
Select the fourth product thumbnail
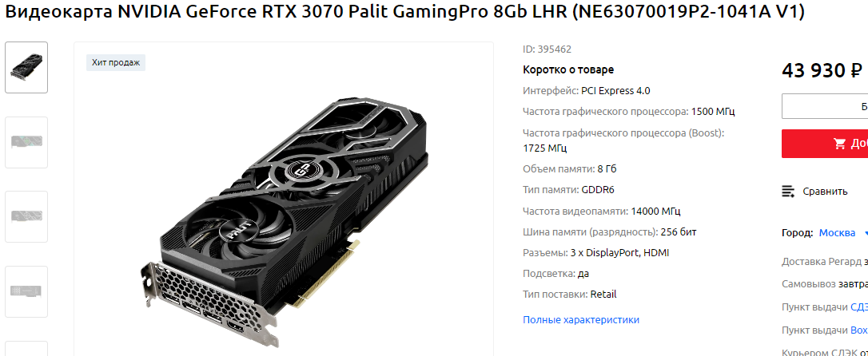[26, 291]
